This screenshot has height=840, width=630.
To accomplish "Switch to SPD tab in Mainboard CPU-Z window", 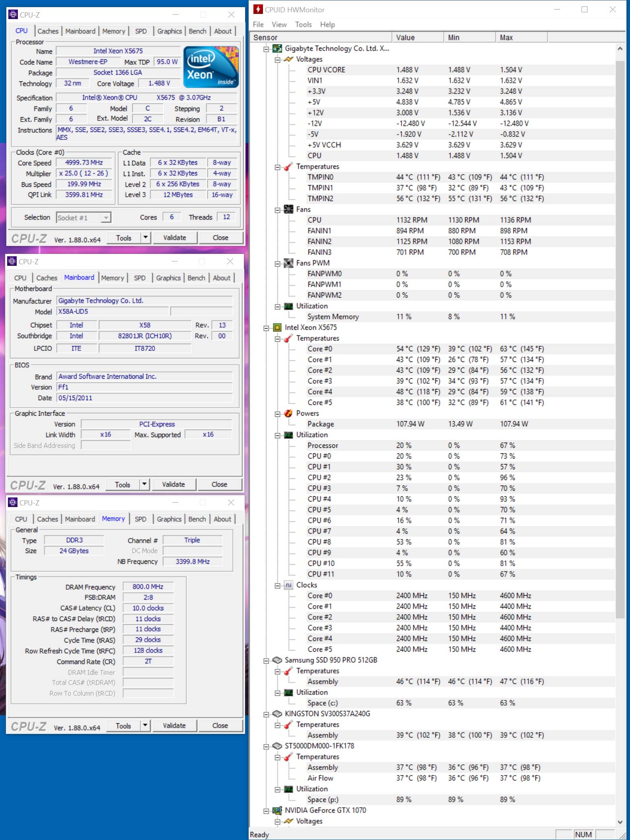I will [x=140, y=278].
